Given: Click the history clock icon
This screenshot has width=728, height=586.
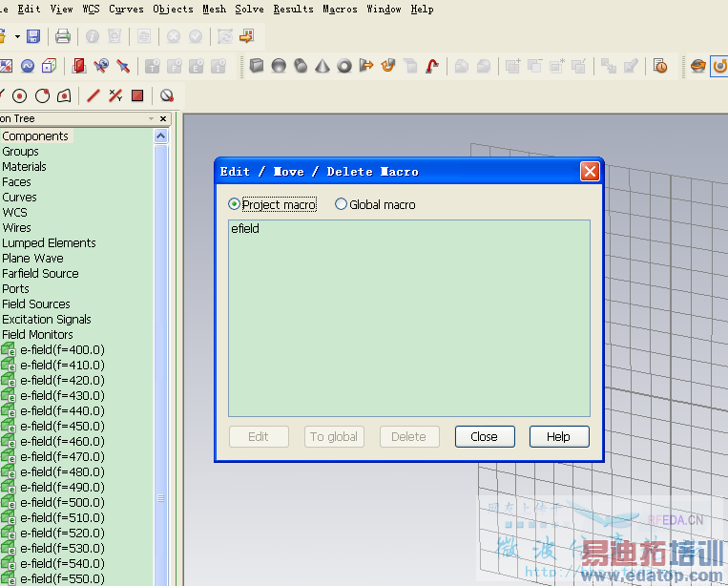Looking at the screenshot, I should click(x=659, y=66).
